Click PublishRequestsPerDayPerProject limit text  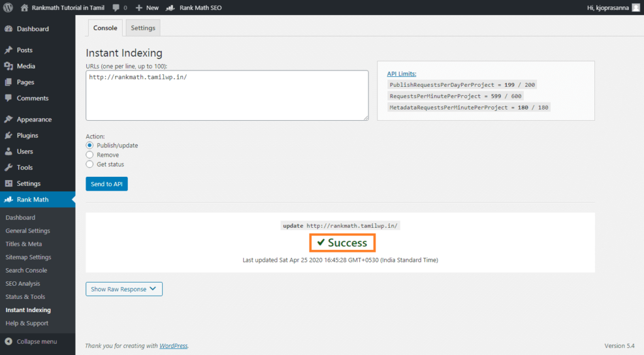462,84
